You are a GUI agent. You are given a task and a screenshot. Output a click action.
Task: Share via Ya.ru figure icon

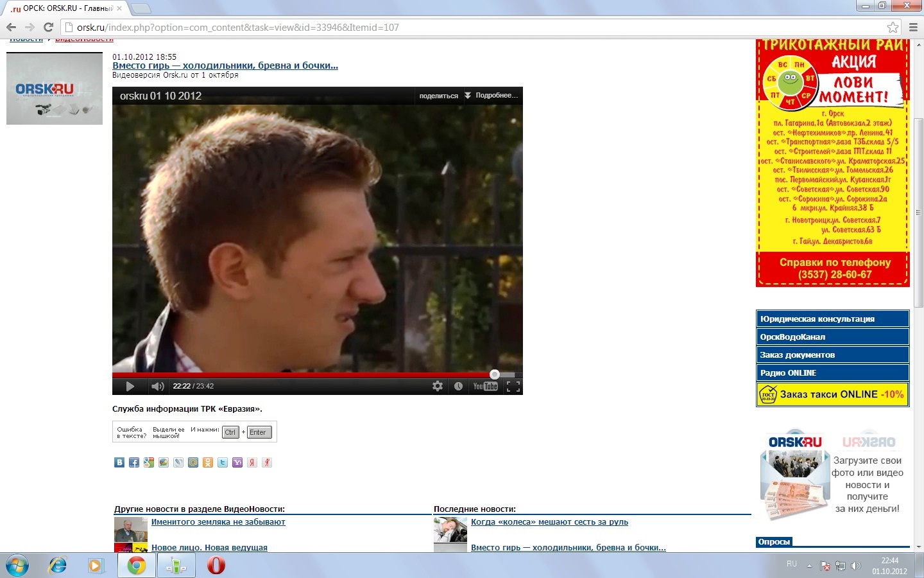click(x=267, y=462)
